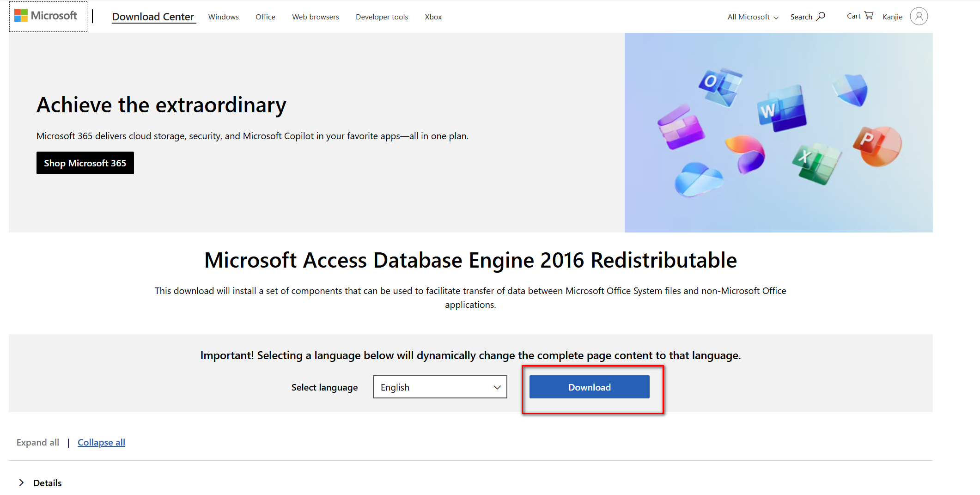Viewport: 980px width, 495px height.
Task: Open the Download Center link
Action: click(x=153, y=17)
